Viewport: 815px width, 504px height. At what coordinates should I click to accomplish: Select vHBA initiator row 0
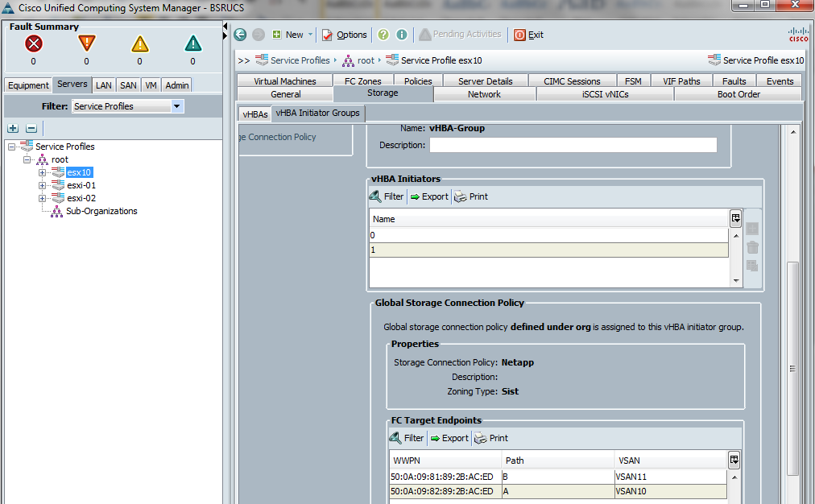[x=548, y=235]
